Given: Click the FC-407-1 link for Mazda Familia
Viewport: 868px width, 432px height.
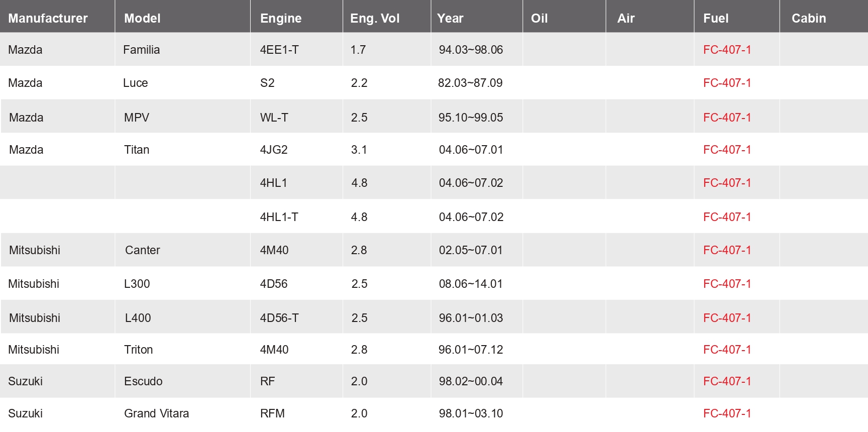Looking at the screenshot, I should (x=727, y=50).
